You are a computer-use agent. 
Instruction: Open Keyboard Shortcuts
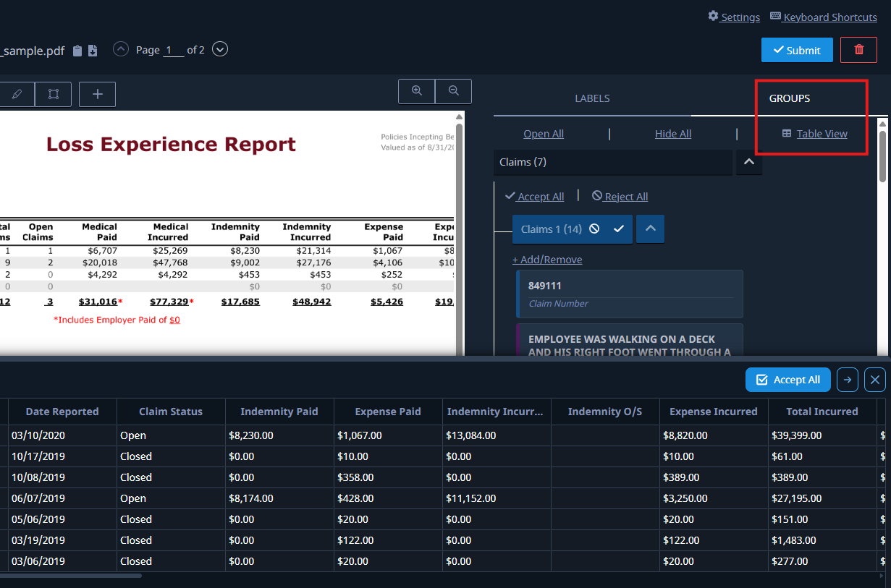[x=824, y=17]
